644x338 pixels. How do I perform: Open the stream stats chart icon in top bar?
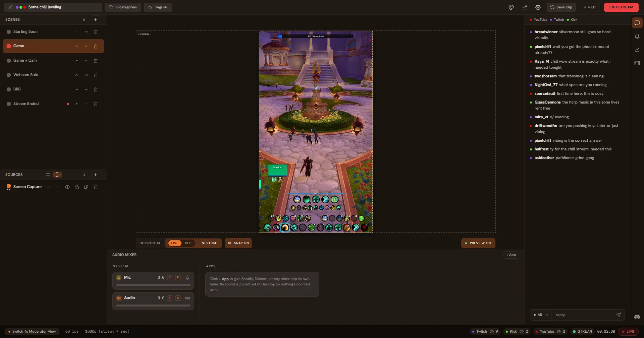(525, 7)
